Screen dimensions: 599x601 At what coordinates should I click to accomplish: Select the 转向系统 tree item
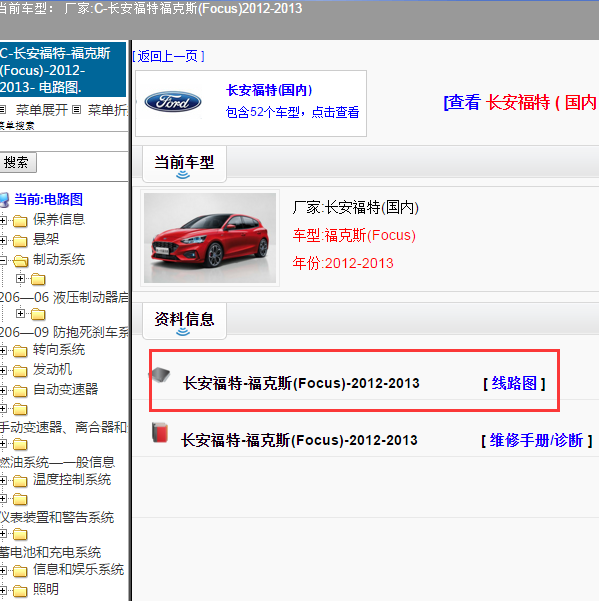point(59,349)
